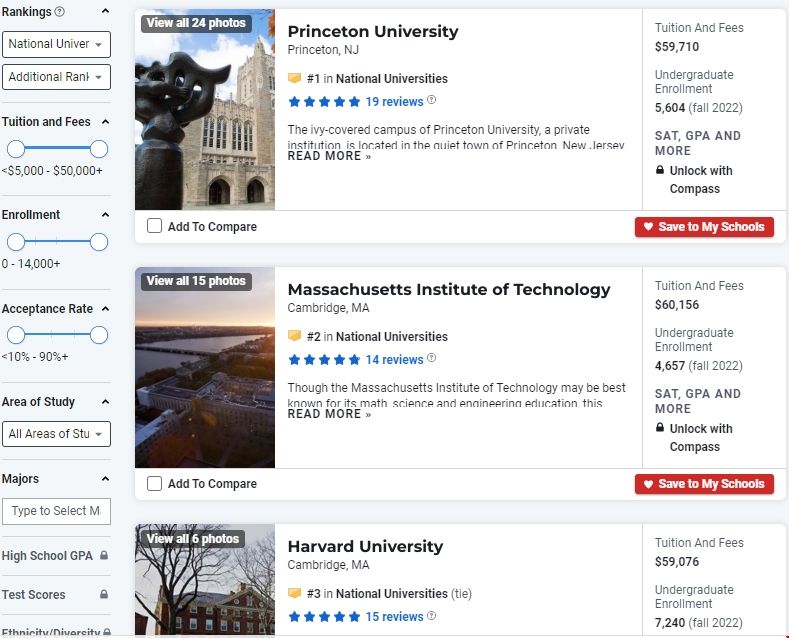Click the Enrollment slider's left handle
This screenshot has width=789, height=638.
click(16, 242)
